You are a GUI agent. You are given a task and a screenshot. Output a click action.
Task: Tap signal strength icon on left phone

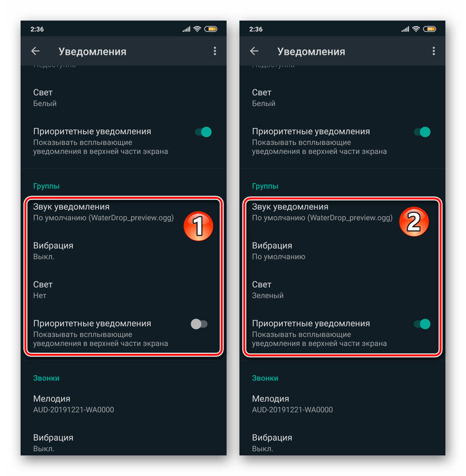186,29
